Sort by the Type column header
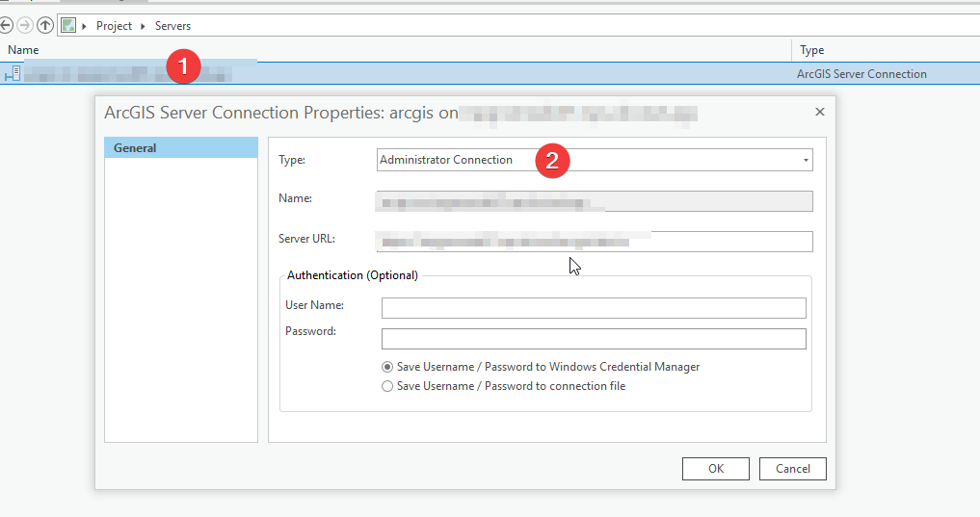 (812, 50)
